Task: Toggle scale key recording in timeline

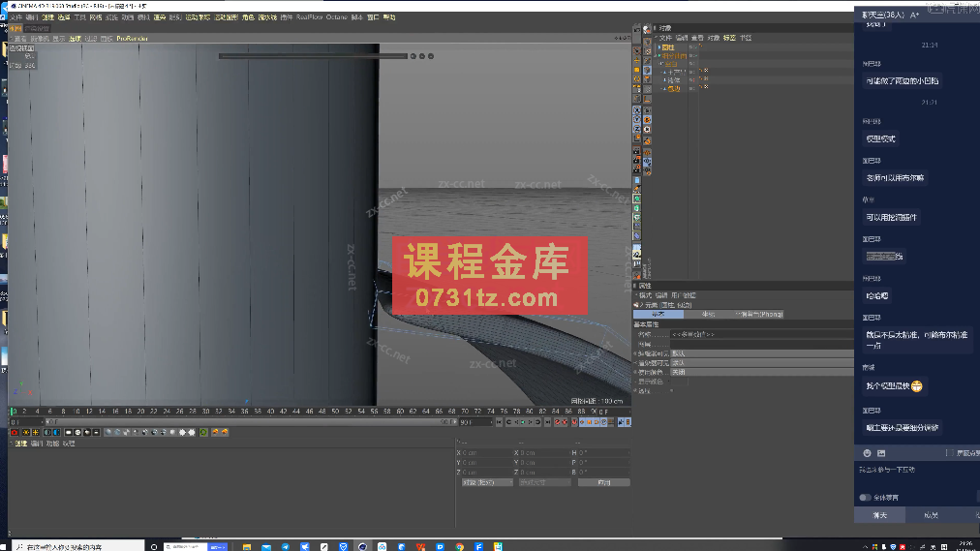Action: [x=588, y=422]
